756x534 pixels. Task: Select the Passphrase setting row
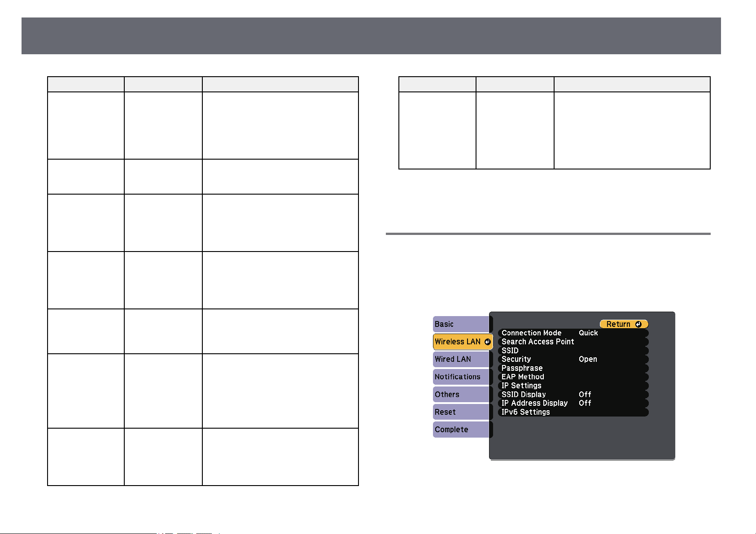573,368
